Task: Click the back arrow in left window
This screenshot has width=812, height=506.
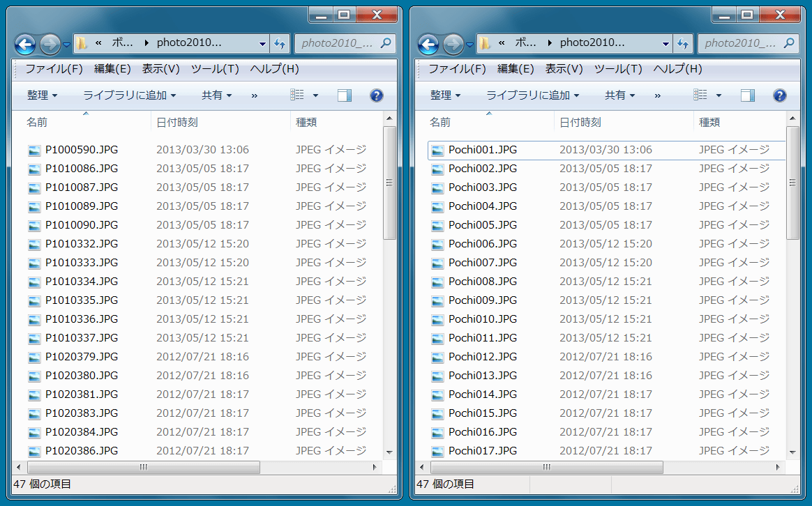Action: coord(25,45)
